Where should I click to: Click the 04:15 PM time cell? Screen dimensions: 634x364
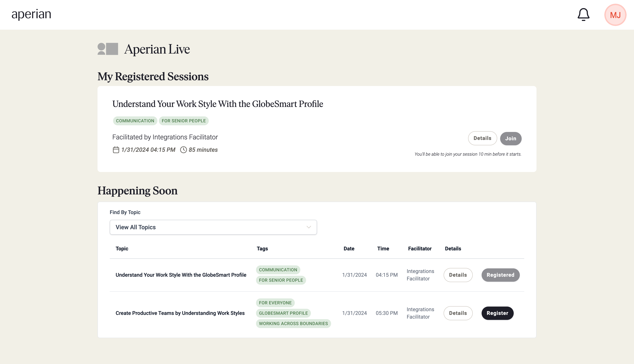[x=387, y=275]
